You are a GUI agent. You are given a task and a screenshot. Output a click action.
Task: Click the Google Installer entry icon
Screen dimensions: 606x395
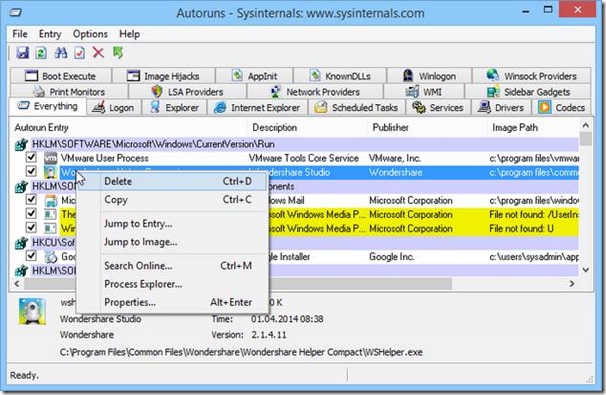click(50, 257)
